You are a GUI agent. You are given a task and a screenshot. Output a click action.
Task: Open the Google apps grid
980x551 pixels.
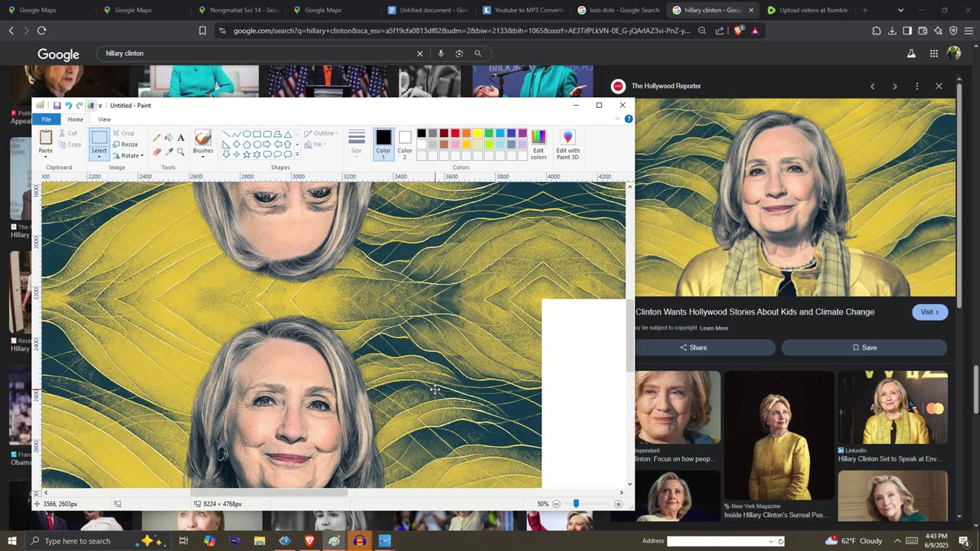(934, 54)
